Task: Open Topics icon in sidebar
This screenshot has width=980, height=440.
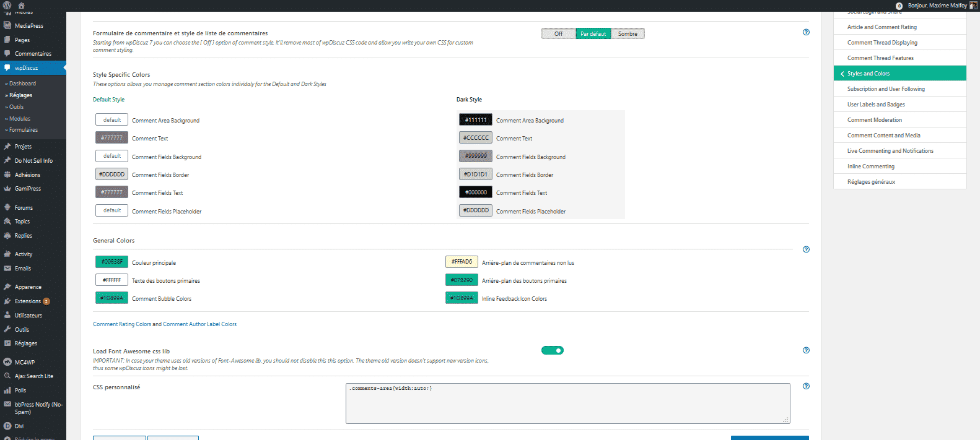Action: pyautogui.click(x=7, y=221)
